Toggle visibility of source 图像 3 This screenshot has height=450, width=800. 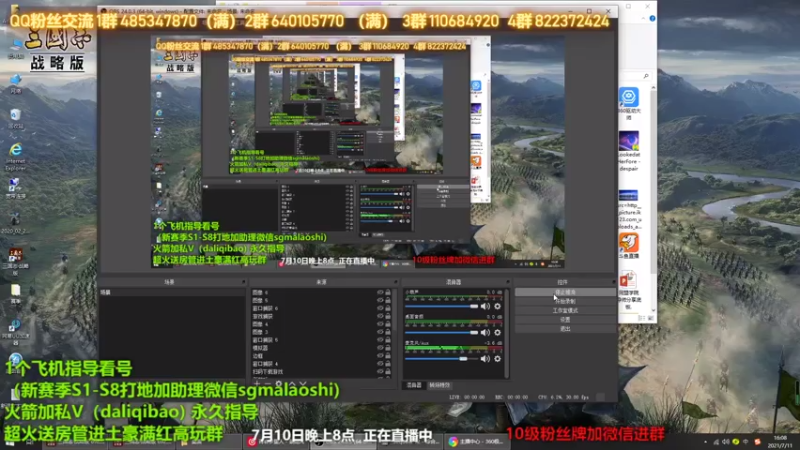pyautogui.click(x=380, y=332)
